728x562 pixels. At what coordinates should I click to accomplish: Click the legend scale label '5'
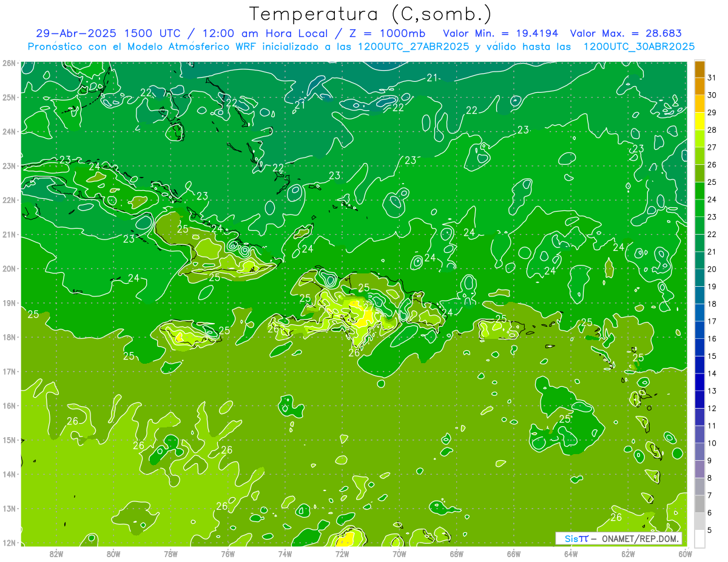coord(710,530)
